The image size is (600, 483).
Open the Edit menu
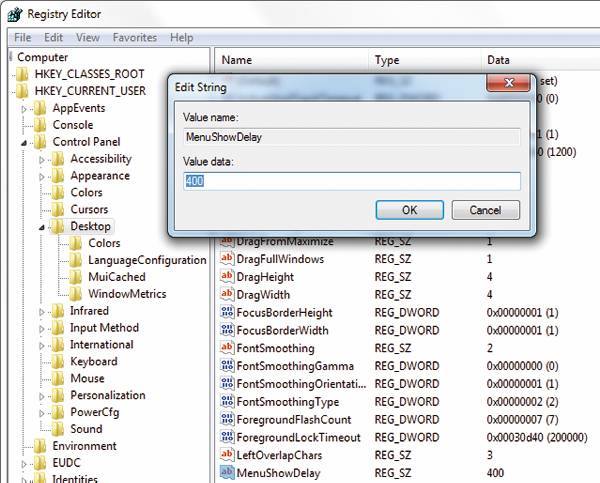pos(52,38)
